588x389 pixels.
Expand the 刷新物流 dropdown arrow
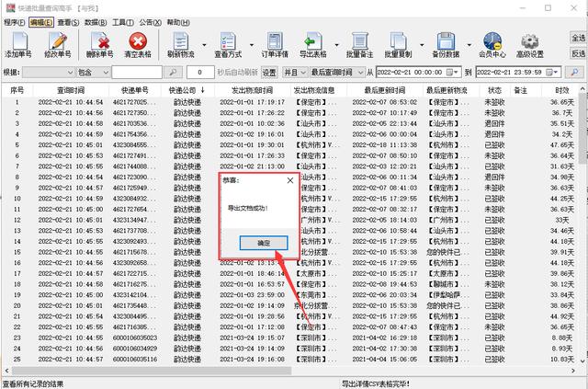204,45
